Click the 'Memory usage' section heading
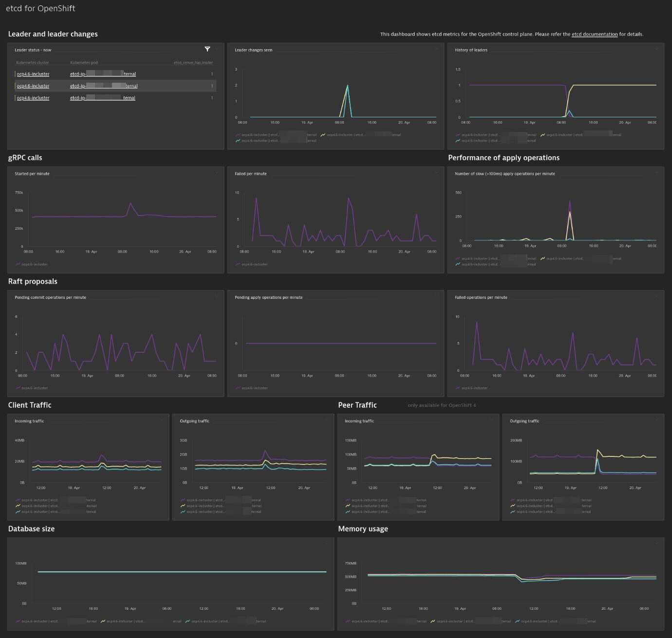This screenshot has width=672, height=638. [363, 529]
